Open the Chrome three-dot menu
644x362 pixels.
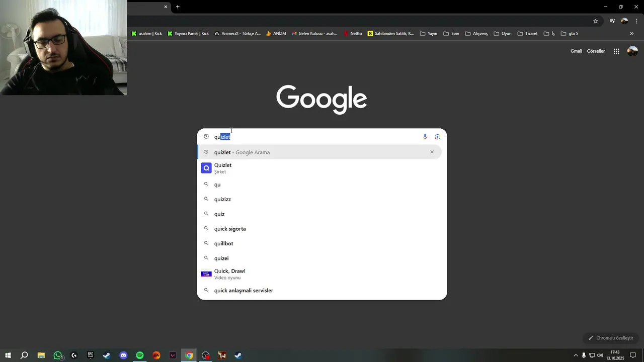(x=636, y=21)
